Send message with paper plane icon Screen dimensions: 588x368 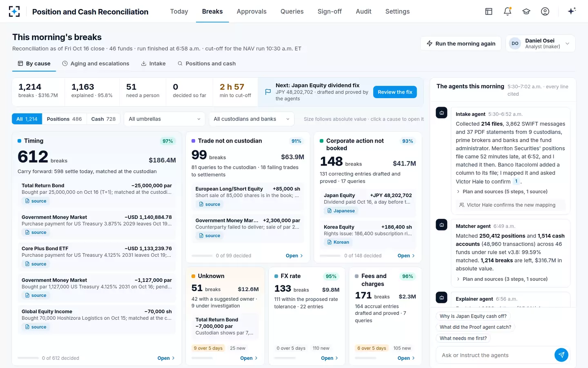click(561, 355)
